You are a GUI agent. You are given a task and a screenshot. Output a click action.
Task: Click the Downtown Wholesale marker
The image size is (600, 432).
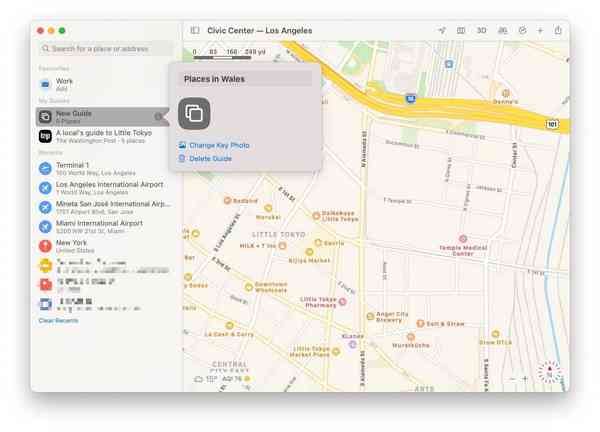coord(249,287)
